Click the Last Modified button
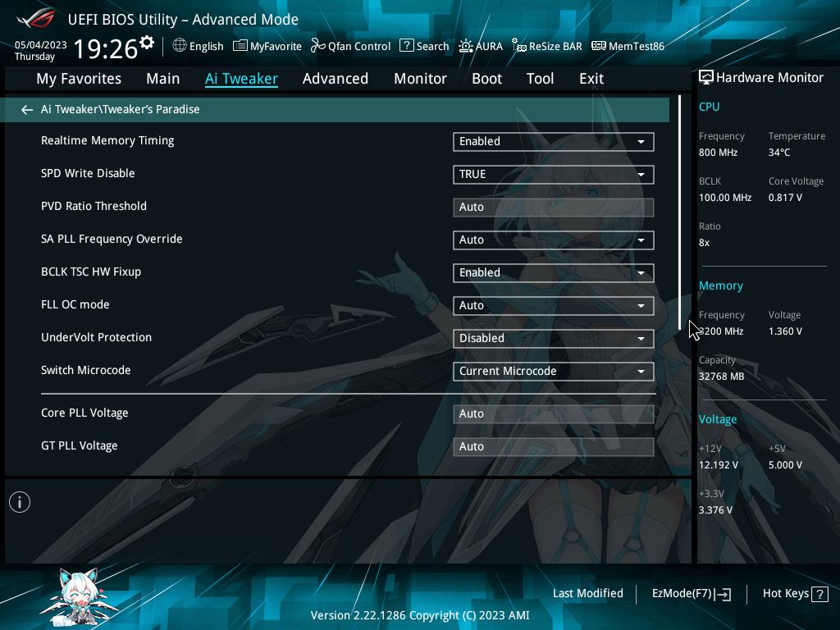This screenshot has height=630, width=840. point(587,594)
